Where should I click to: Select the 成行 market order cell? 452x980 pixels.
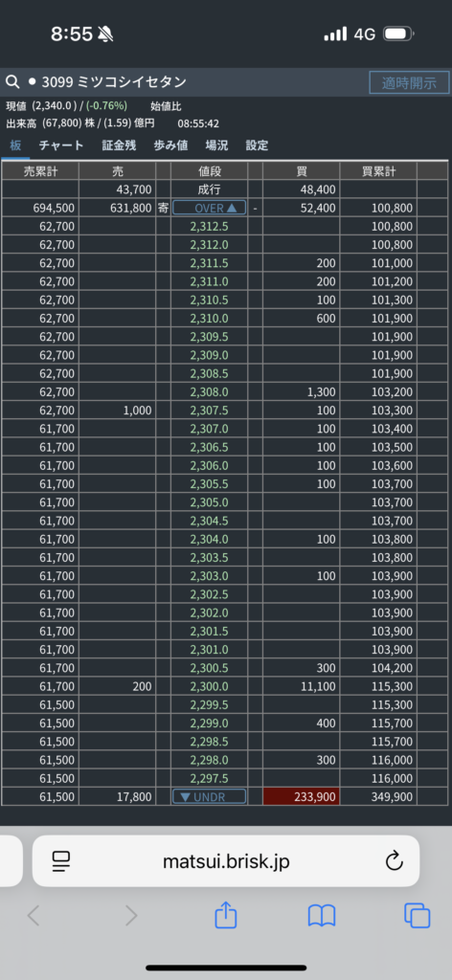tap(210, 189)
